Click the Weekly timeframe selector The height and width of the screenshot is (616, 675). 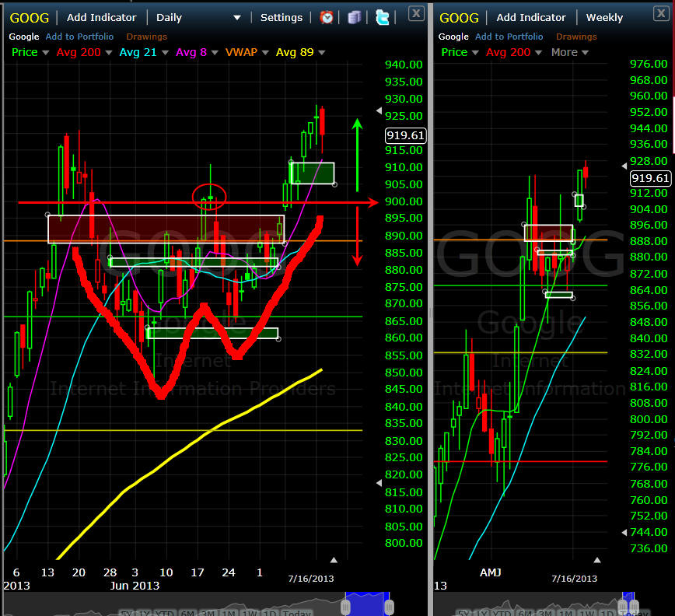(x=604, y=18)
